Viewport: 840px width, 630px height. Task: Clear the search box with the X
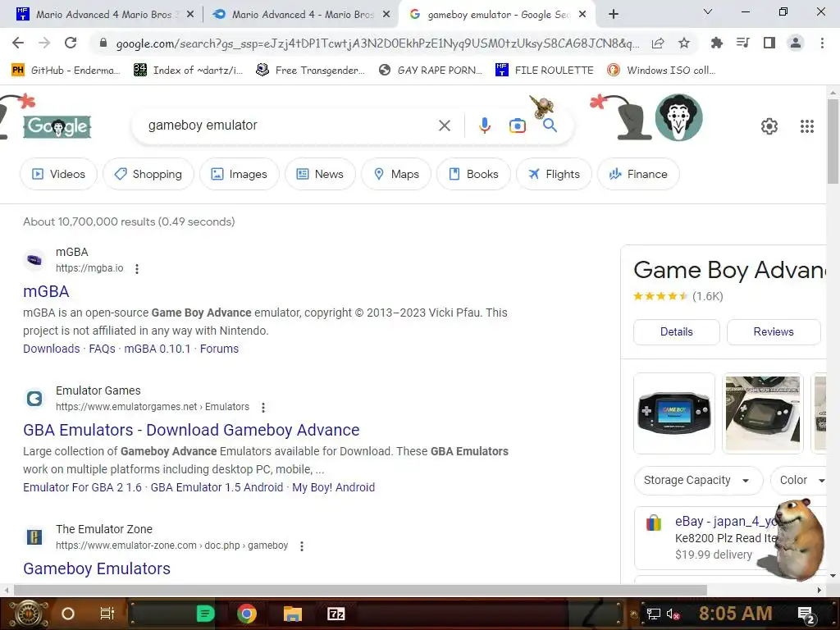click(444, 126)
